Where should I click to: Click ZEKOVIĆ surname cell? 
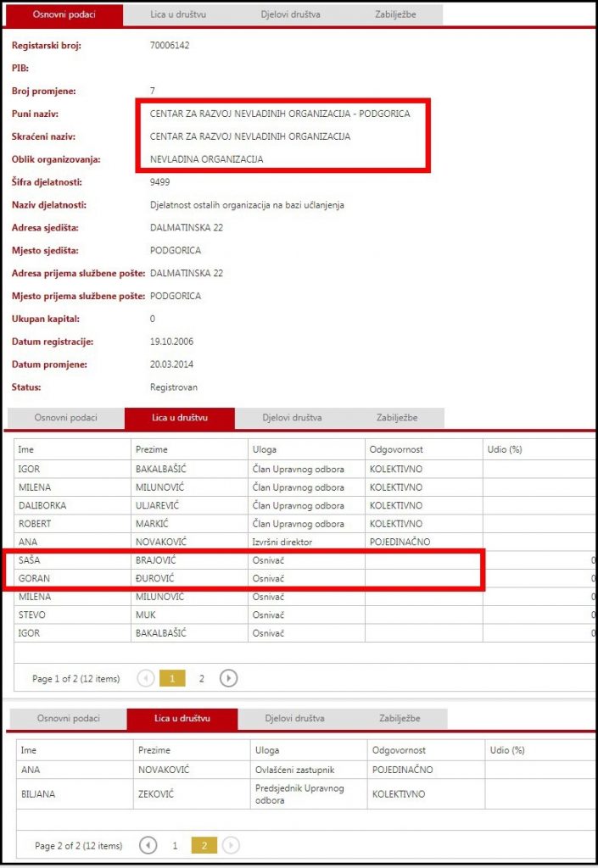(192, 793)
